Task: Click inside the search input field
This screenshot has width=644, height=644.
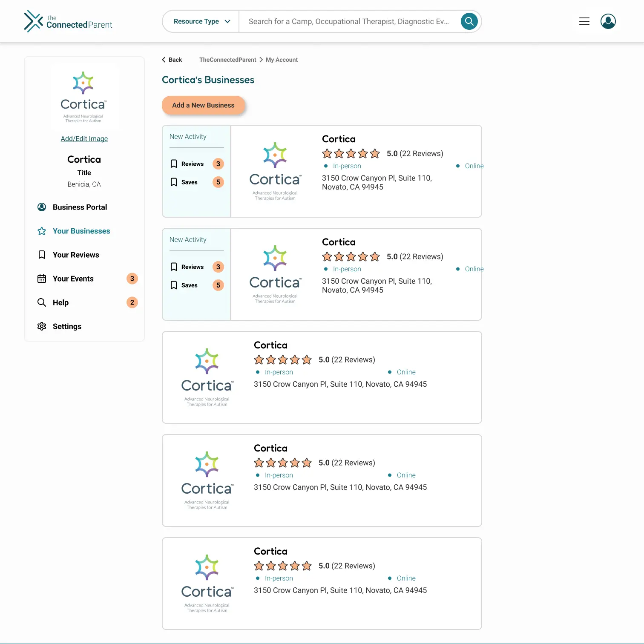Action: click(x=345, y=21)
